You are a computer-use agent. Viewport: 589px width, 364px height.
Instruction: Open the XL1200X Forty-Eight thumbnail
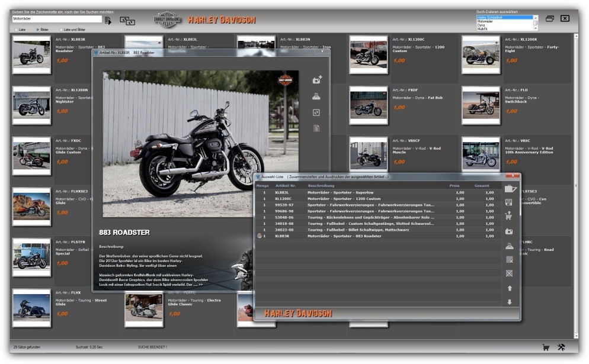point(481,55)
